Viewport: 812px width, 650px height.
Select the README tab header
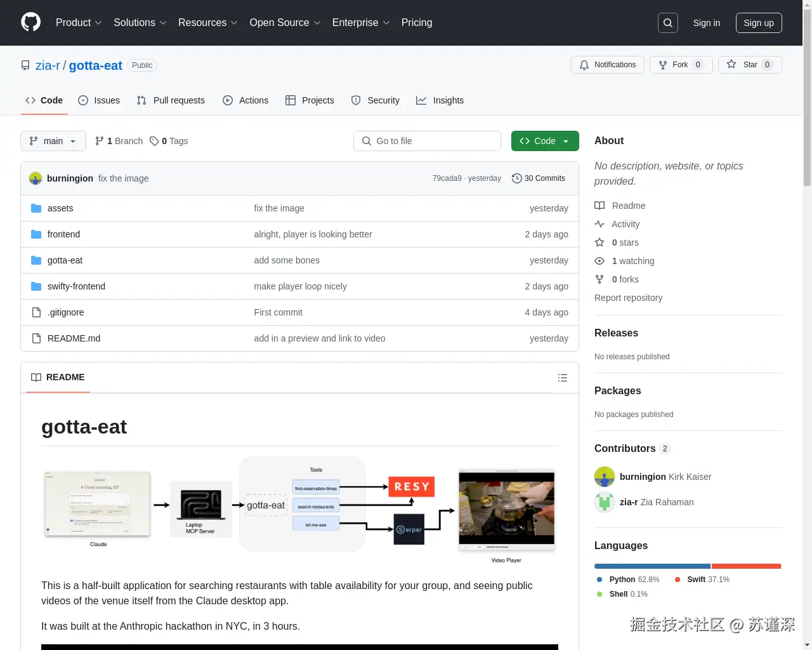coord(58,377)
